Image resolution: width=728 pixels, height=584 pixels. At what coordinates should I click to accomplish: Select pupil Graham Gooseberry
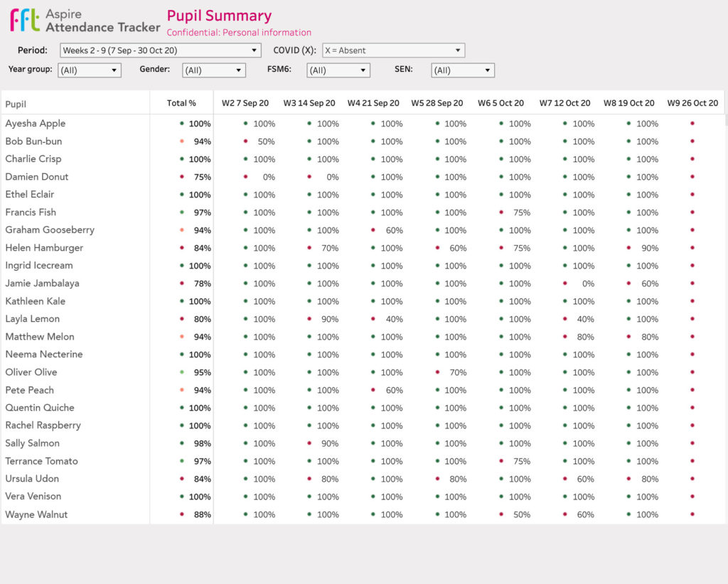click(50, 230)
